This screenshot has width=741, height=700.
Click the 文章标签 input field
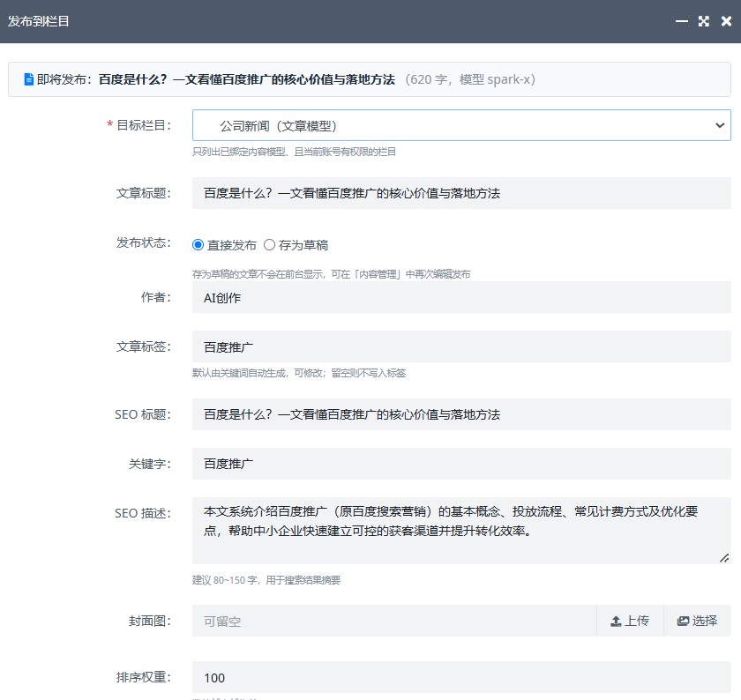(x=461, y=346)
